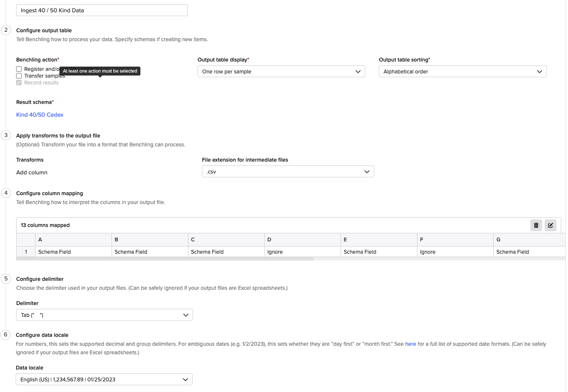Open the Data locale English (US) dropdown
568x392 pixels.
104,379
